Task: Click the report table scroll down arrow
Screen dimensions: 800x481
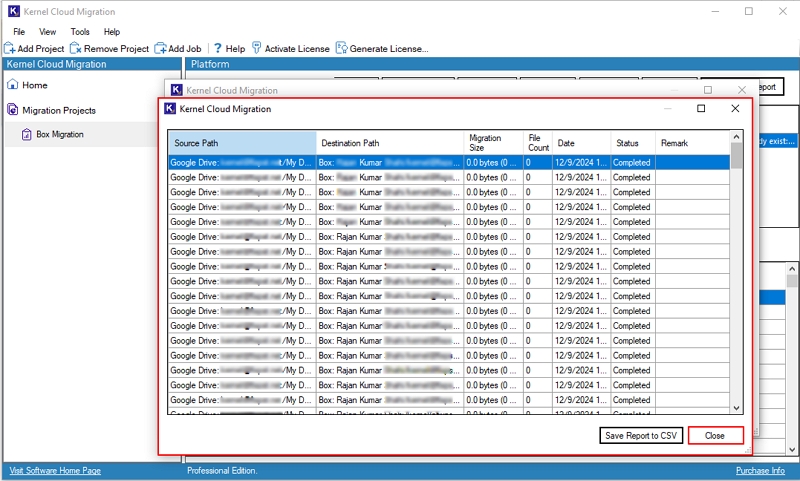Action: pos(736,408)
